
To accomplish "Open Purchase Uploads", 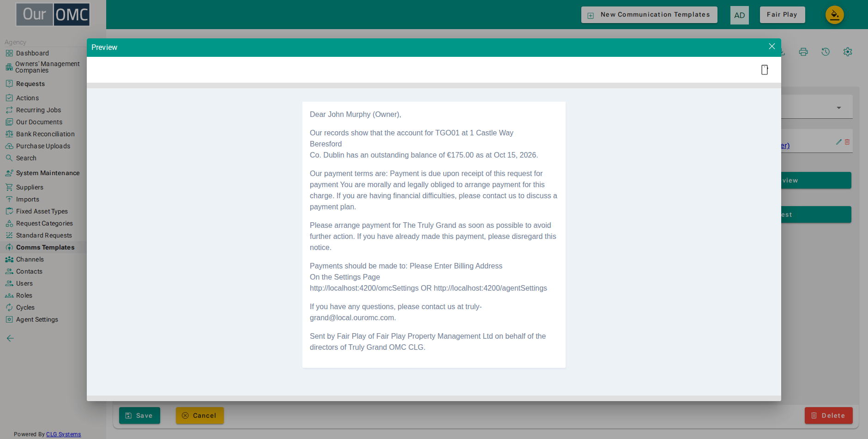I will 43,146.
